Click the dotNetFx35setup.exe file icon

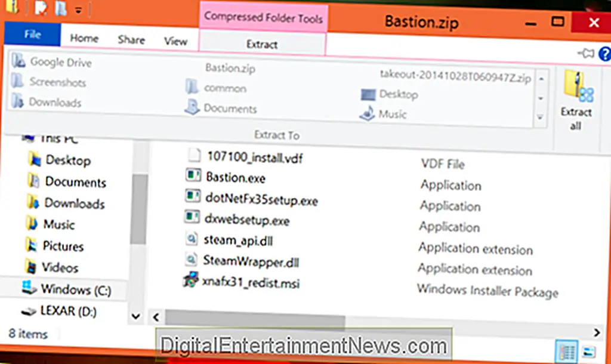(x=193, y=196)
